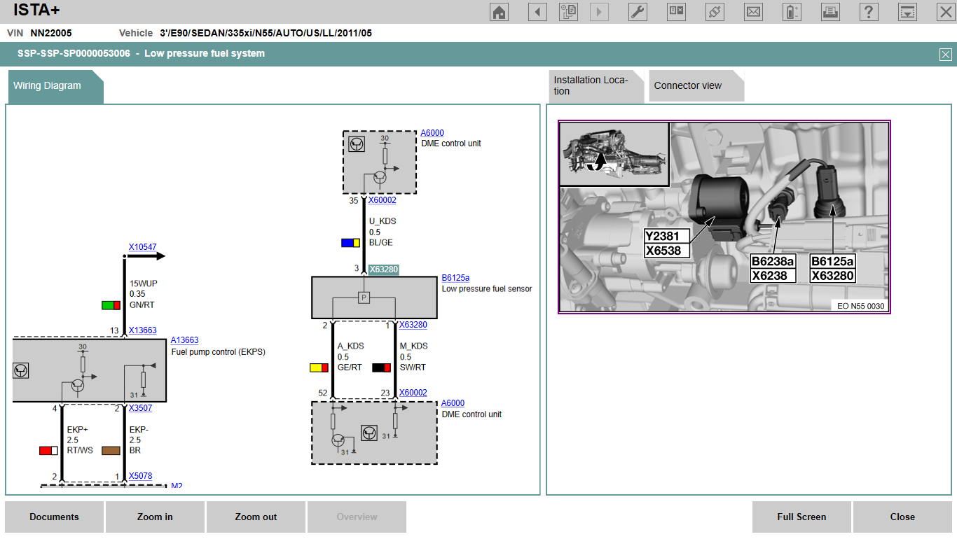Click the blue/yellow BL/GE wire color swatch

[350, 243]
